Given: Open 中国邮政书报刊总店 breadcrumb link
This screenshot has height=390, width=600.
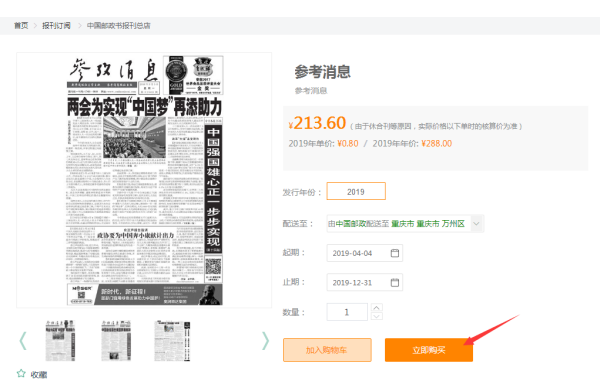Looking at the screenshot, I should coord(119,26).
